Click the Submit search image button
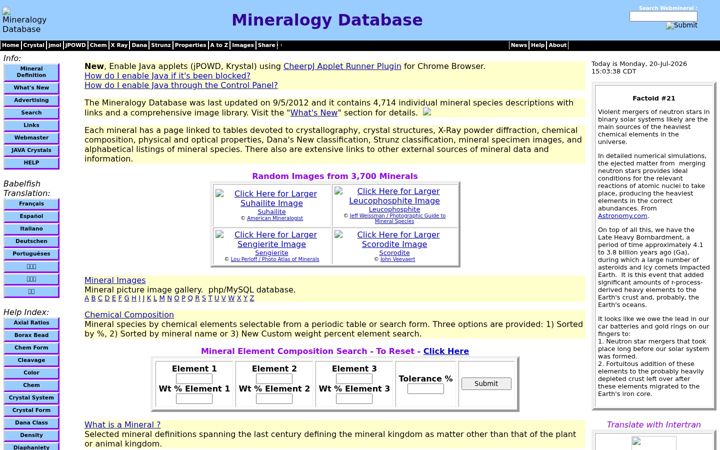Screen dimensions: 720x450 [x=681, y=25]
